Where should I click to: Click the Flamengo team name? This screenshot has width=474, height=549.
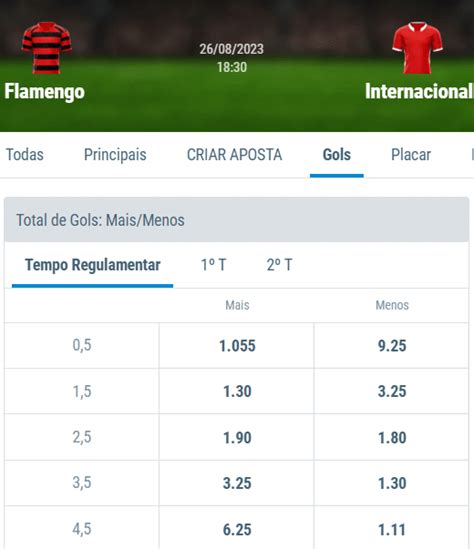44,92
